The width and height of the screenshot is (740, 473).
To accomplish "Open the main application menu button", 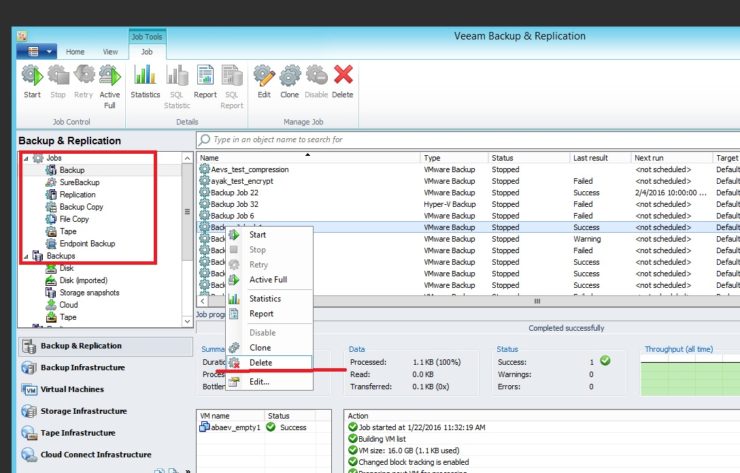I will pyautogui.click(x=37, y=51).
